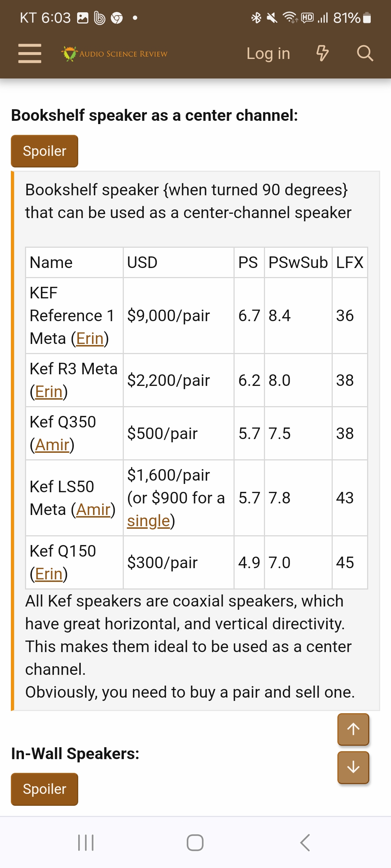Open the search magnifier icon
The height and width of the screenshot is (868, 391).
[x=365, y=54]
